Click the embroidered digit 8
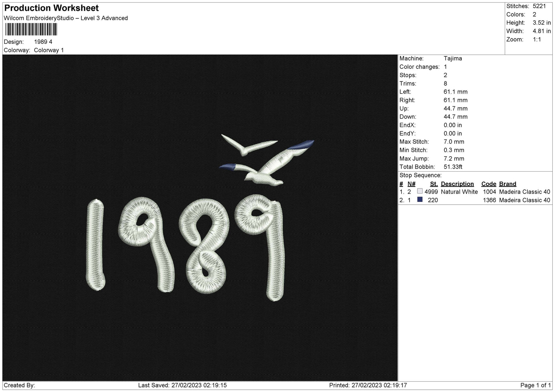 pyautogui.click(x=204, y=246)
